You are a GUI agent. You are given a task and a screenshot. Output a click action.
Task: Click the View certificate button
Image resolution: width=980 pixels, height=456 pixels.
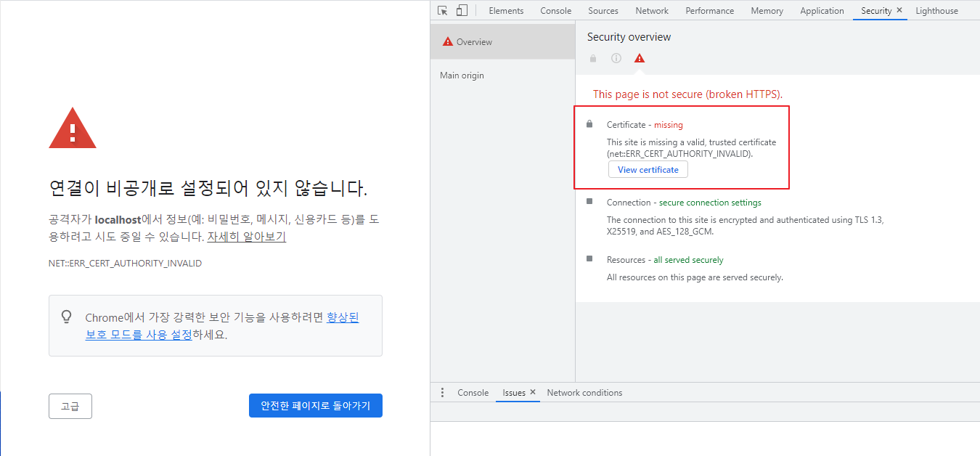648,170
